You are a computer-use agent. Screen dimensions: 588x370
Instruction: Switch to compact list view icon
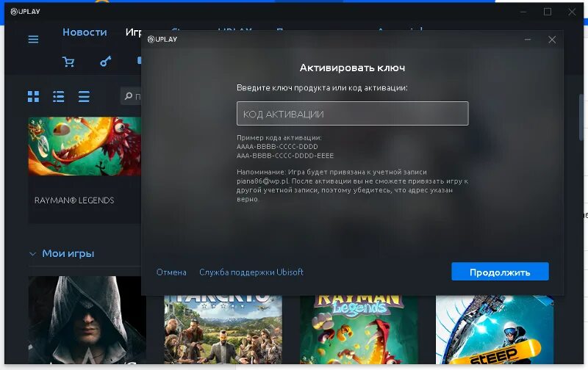point(84,97)
